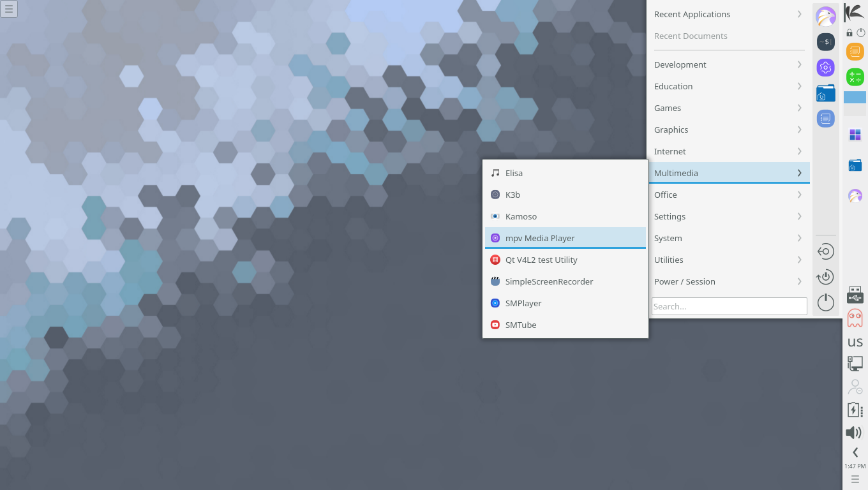Click the red ghost tray icon
Image resolution: width=868 pixels, height=490 pixels.
coord(855,318)
